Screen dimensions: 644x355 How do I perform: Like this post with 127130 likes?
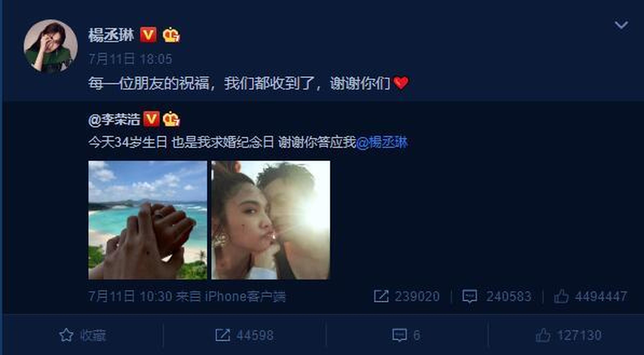568,335
